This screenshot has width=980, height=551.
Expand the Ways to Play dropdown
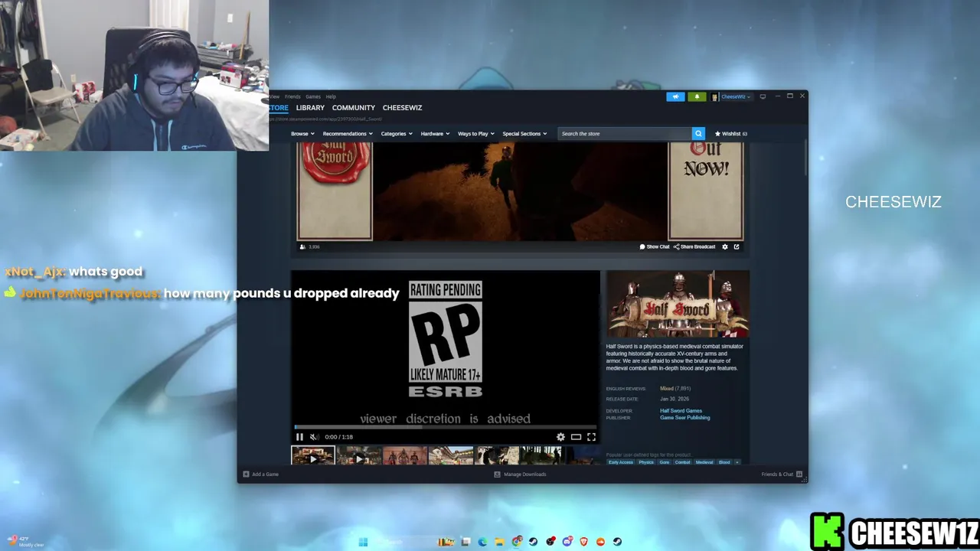click(x=476, y=133)
